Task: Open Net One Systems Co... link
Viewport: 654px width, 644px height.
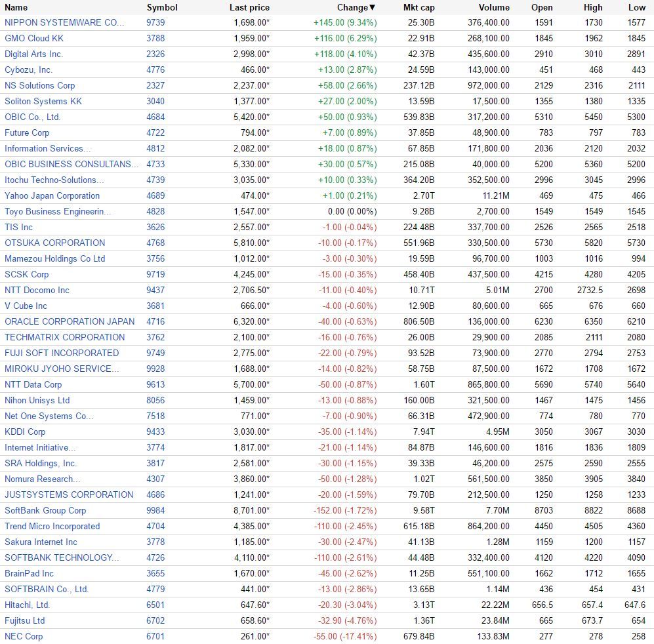Action: 49,416
